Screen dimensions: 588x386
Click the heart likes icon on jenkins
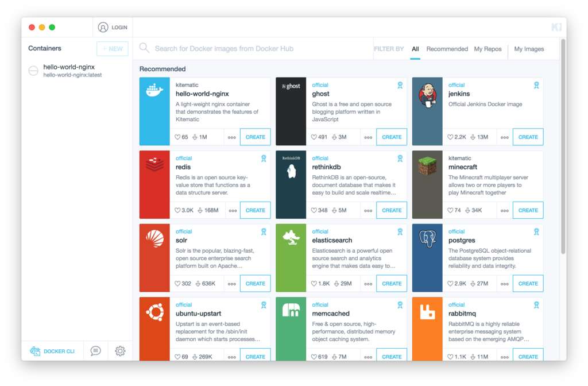tap(450, 137)
